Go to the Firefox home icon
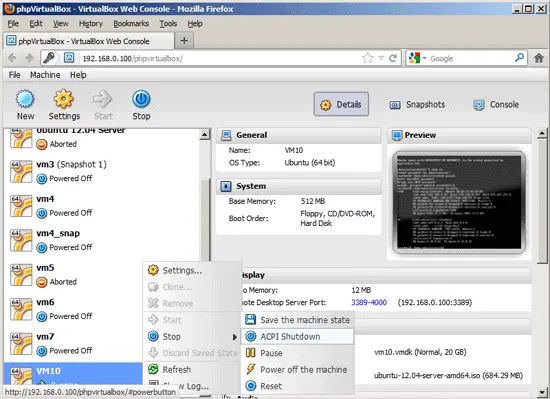 539,58
